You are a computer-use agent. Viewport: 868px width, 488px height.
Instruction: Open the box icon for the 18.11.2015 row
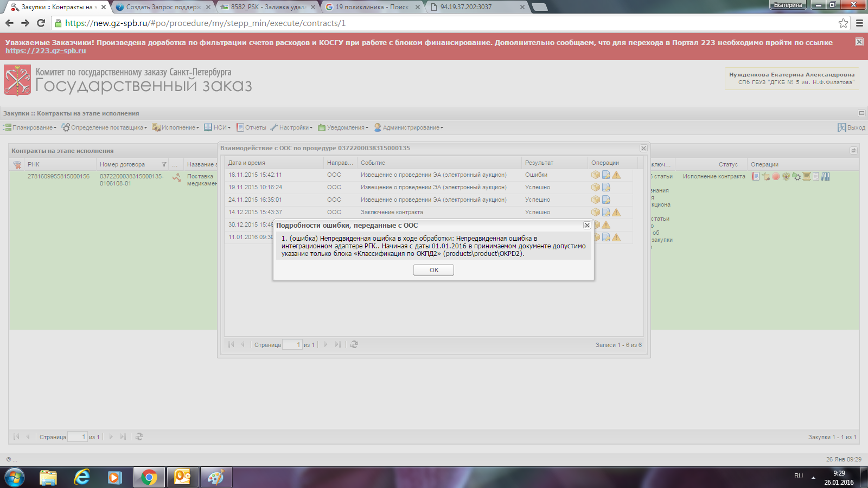[596, 175]
